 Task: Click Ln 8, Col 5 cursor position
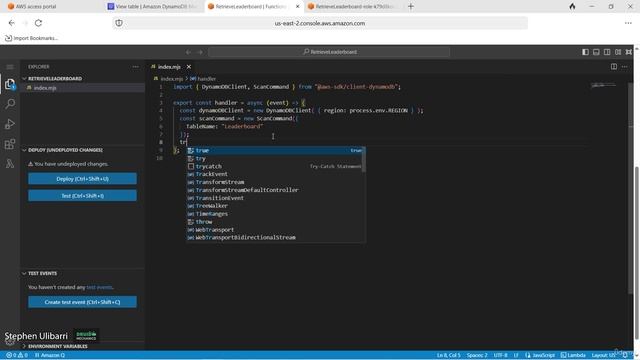(449, 355)
